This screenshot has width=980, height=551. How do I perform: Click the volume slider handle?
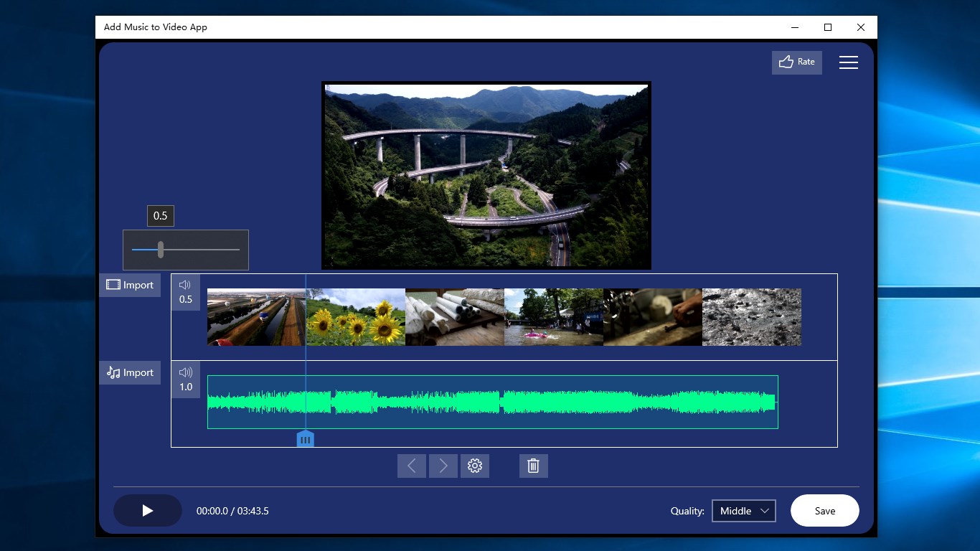[161, 250]
